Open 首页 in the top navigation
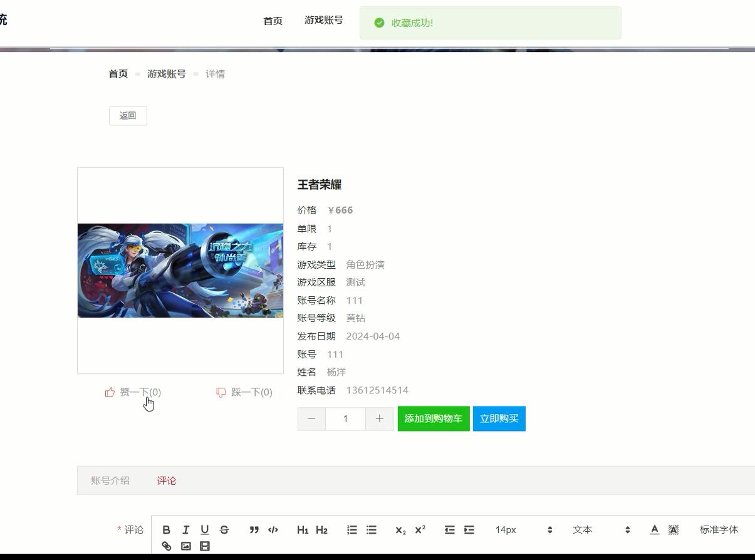This screenshot has width=755, height=560. [x=273, y=21]
